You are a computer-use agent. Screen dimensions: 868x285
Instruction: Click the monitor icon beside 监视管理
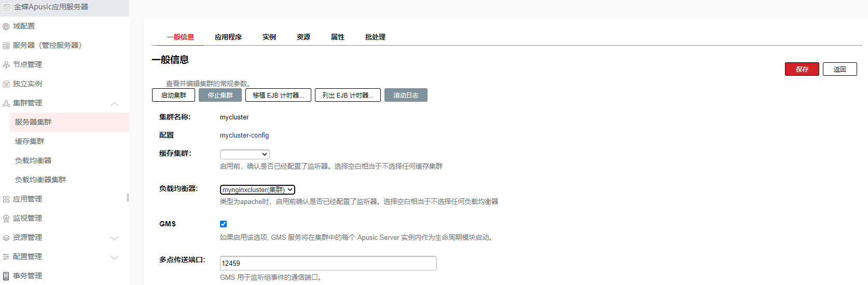6,219
